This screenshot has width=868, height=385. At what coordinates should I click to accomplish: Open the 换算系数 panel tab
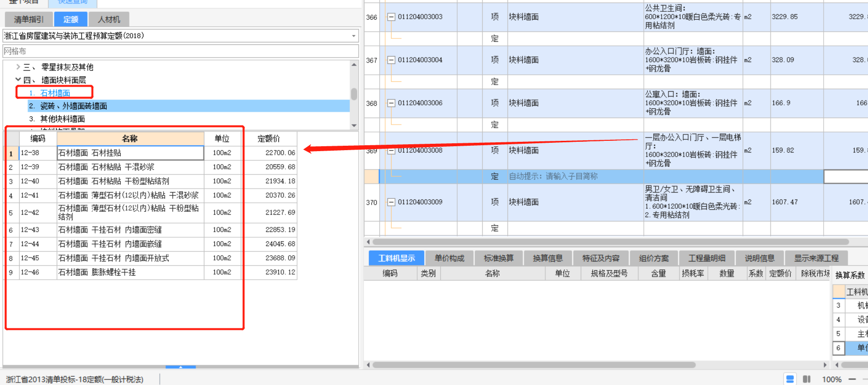coord(850,275)
